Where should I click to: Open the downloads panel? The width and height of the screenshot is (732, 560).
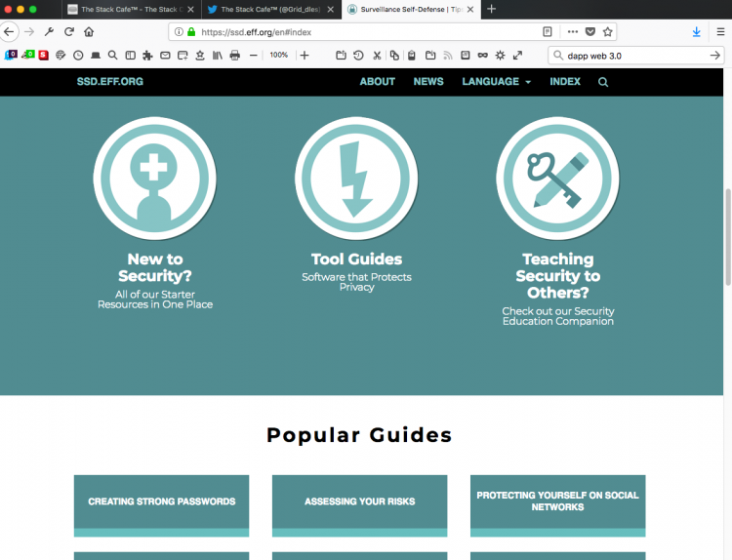click(x=697, y=32)
